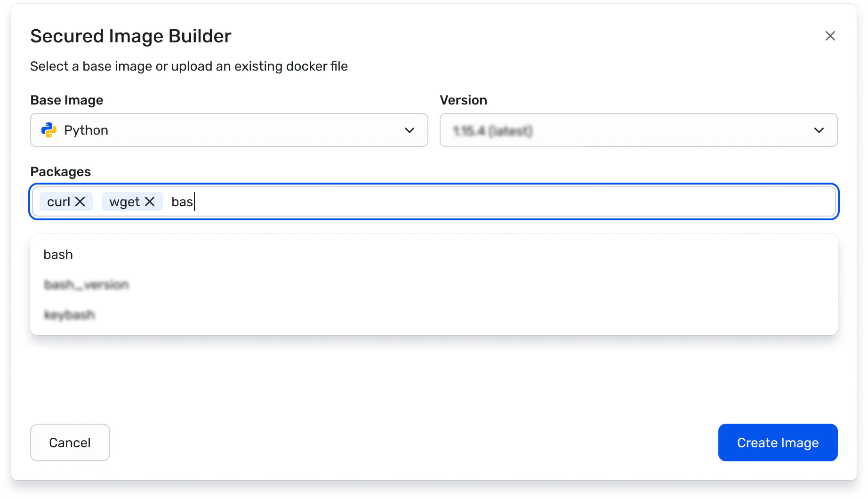Choose the second suggestion, bash_version
The image size is (868, 499).
point(86,285)
